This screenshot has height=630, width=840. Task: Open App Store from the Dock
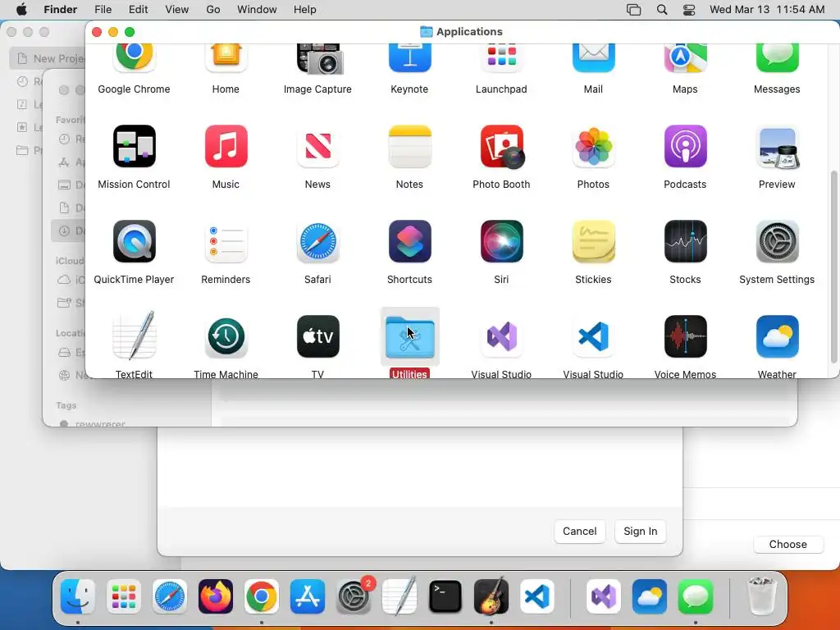(308, 596)
